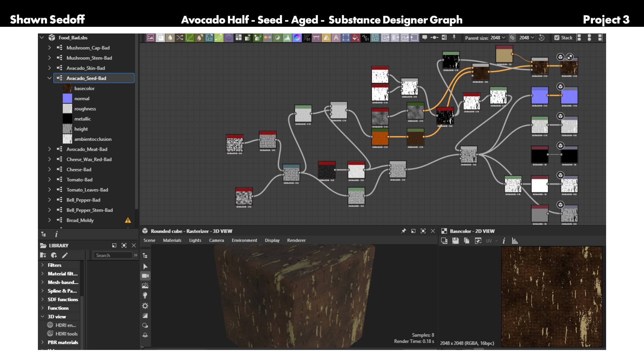Add a Bitmap node from the toolbar

tap(151, 38)
